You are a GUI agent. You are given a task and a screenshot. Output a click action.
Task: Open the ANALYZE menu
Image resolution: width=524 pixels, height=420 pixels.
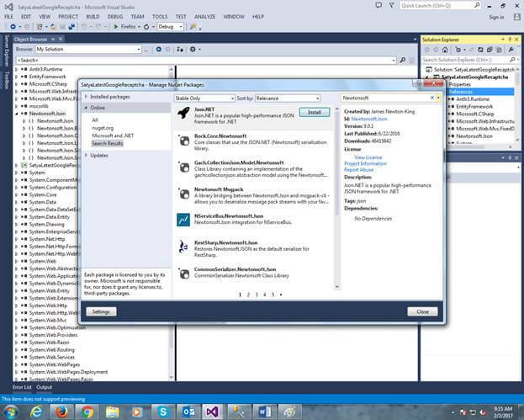(x=204, y=16)
